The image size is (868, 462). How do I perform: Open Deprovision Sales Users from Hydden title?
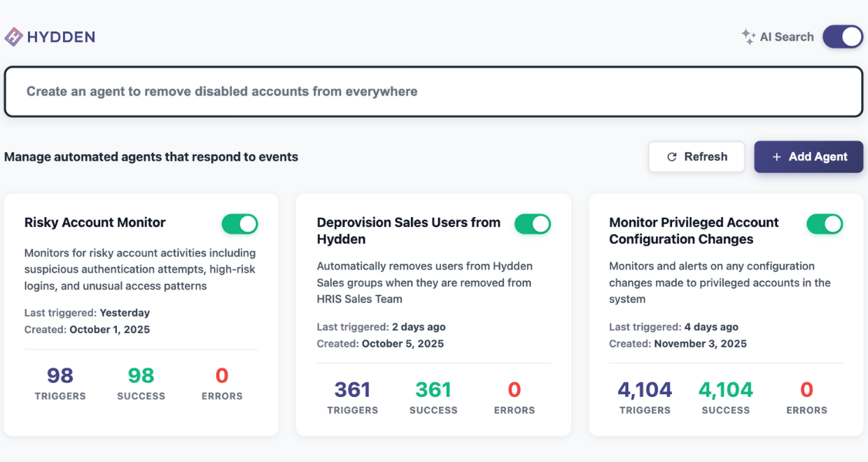(x=408, y=230)
